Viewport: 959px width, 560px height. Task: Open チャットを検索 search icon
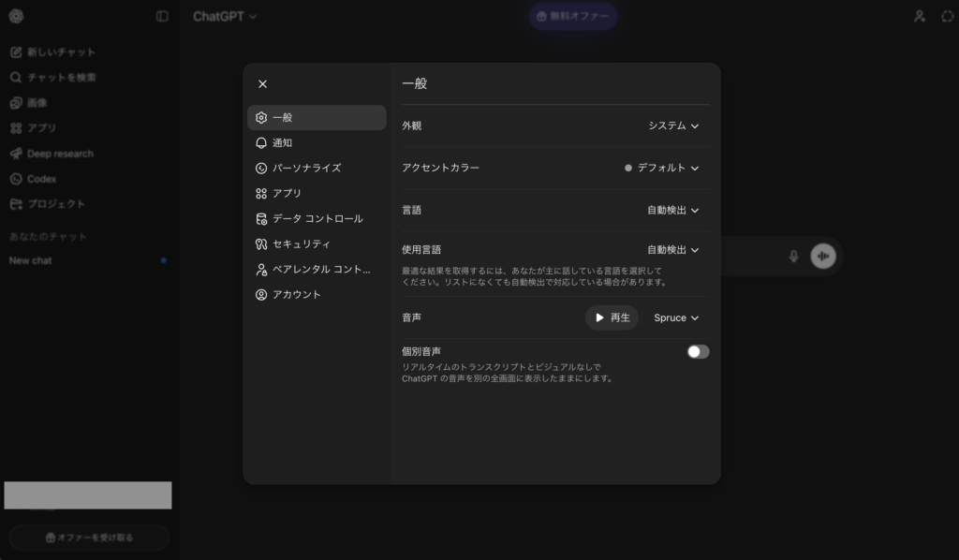pos(16,78)
